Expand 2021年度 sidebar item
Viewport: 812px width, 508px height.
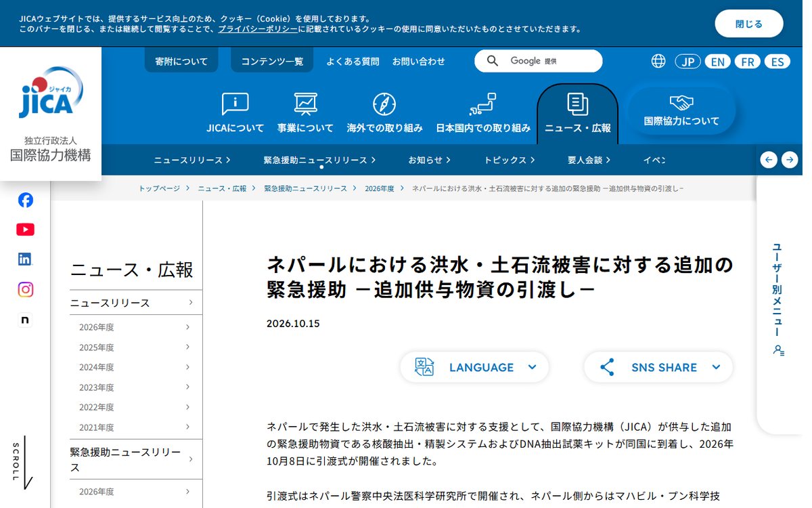[136, 427]
